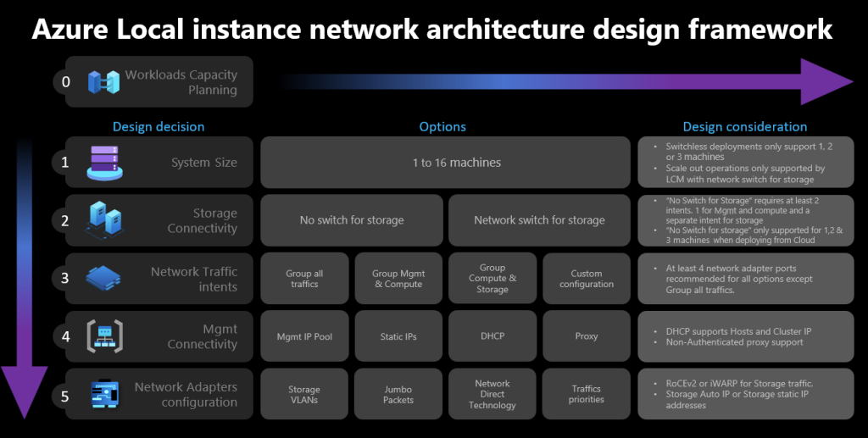Click the System Size server stack icon
The image size is (868, 438).
pyautogui.click(x=104, y=163)
